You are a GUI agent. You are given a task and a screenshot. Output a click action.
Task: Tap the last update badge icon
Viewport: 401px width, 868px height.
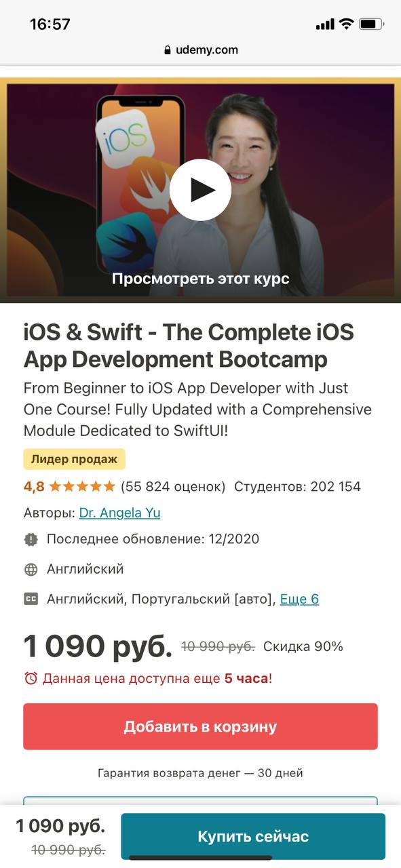pos(31,540)
